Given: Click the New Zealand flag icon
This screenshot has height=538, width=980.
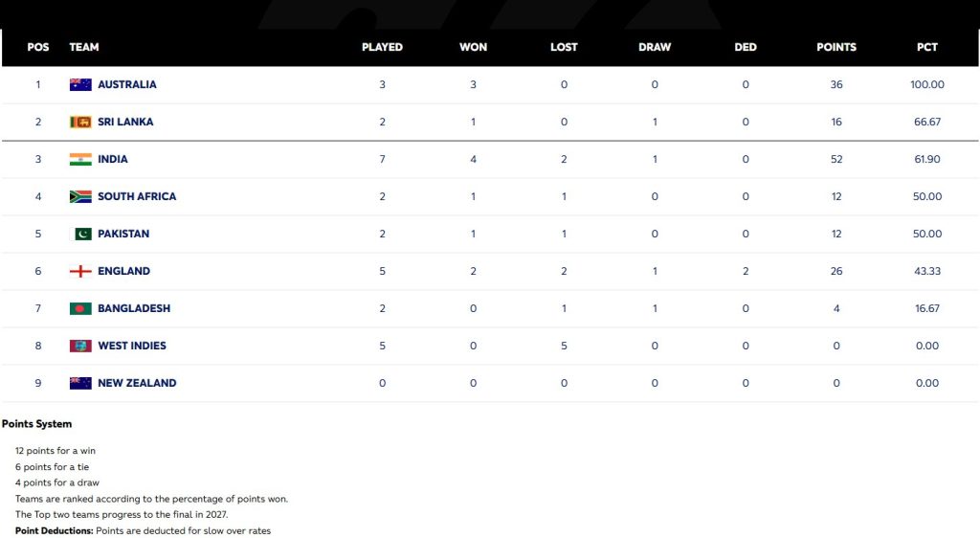Looking at the screenshot, I should pyautogui.click(x=80, y=383).
